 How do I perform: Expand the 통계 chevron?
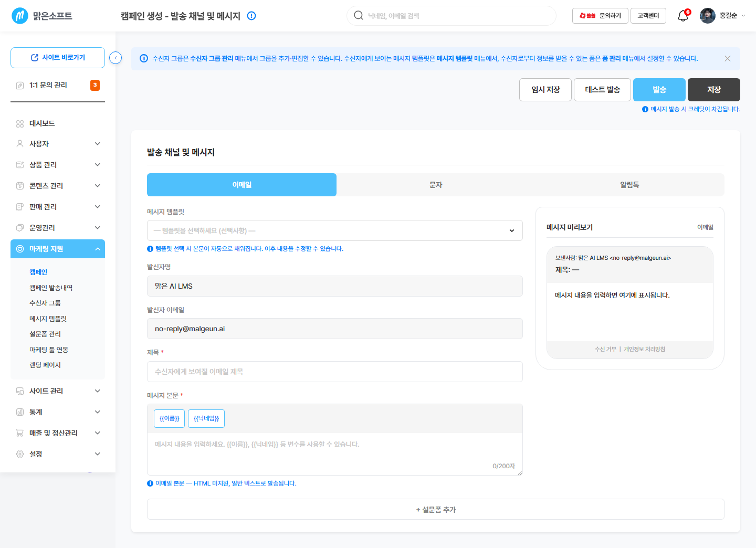(98, 412)
